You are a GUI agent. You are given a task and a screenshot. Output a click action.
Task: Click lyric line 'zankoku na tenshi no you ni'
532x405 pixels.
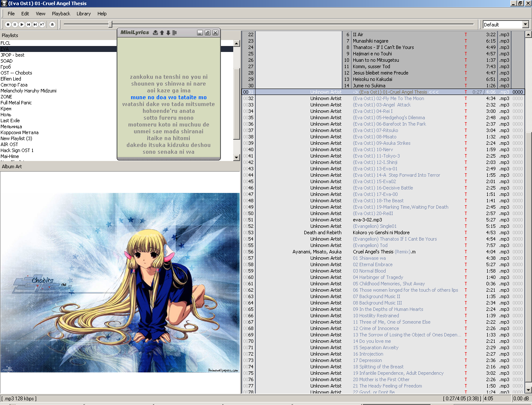point(169,77)
